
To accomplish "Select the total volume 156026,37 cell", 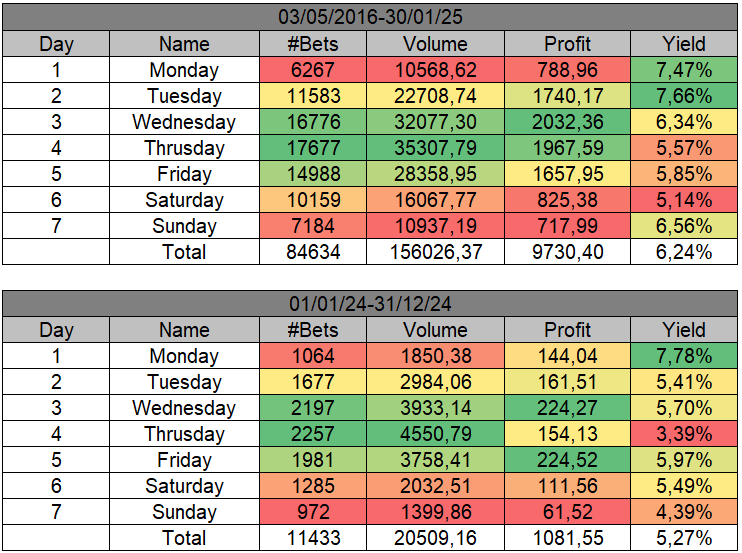I will [435, 252].
